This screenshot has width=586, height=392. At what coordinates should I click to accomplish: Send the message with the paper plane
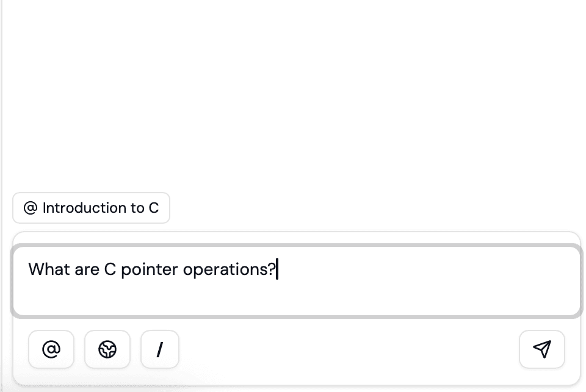pos(541,349)
